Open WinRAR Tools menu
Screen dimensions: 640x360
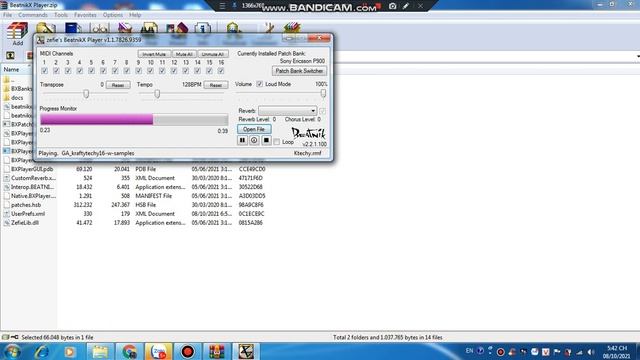(61, 15)
